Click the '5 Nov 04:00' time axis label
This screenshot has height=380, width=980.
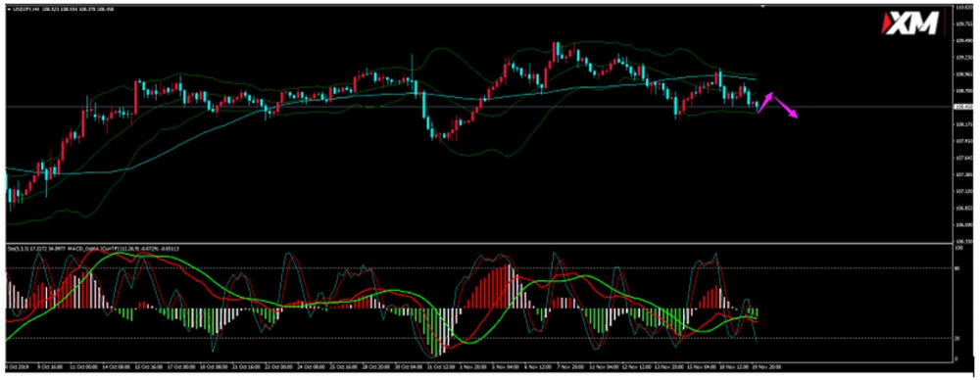click(506, 367)
